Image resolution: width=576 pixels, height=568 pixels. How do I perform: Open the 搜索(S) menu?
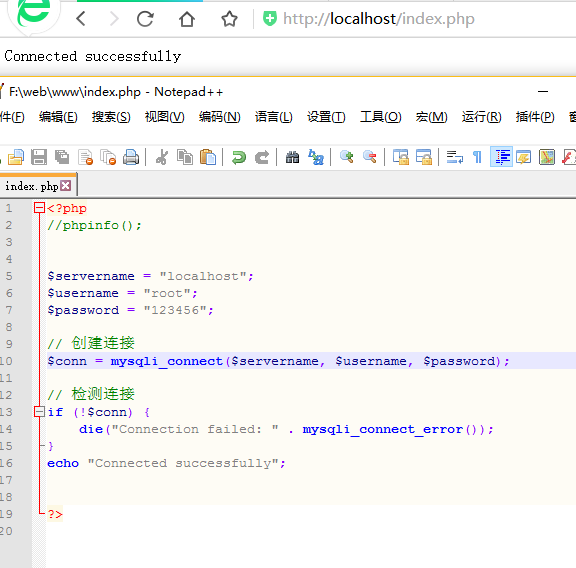coord(111,117)
